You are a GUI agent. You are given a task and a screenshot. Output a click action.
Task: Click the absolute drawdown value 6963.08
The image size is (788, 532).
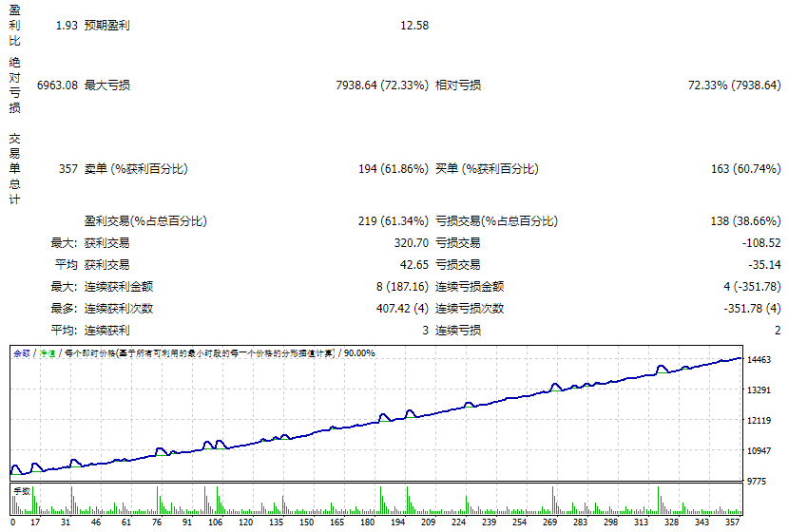[57, 85]
